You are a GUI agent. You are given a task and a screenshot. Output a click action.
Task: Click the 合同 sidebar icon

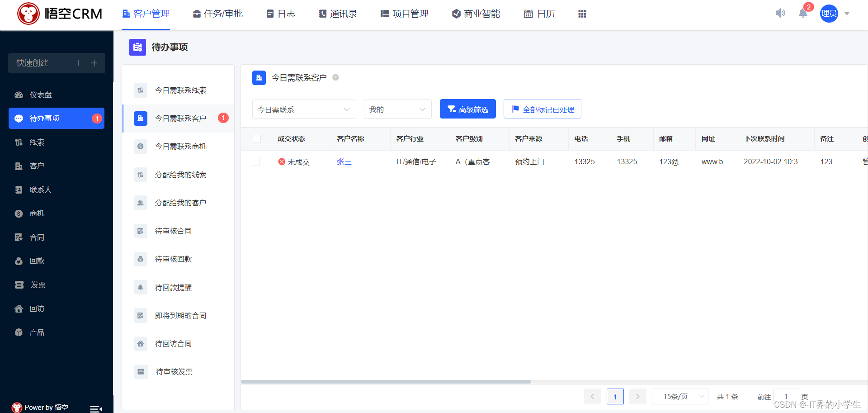19,237
